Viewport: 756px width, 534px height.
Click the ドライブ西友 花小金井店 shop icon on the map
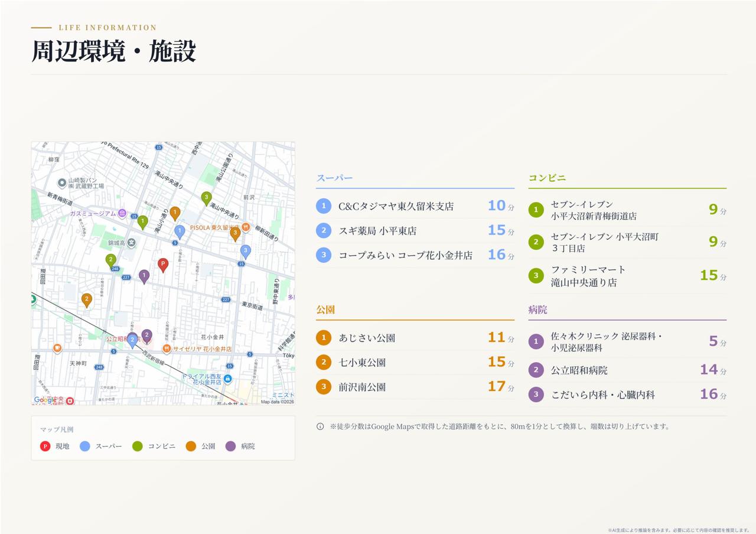[227, 379]
